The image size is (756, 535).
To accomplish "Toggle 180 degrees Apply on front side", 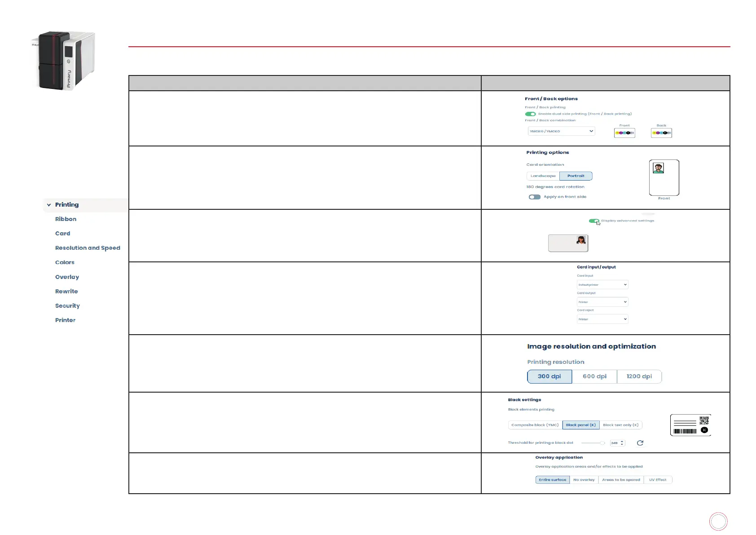I will point(534,197).
